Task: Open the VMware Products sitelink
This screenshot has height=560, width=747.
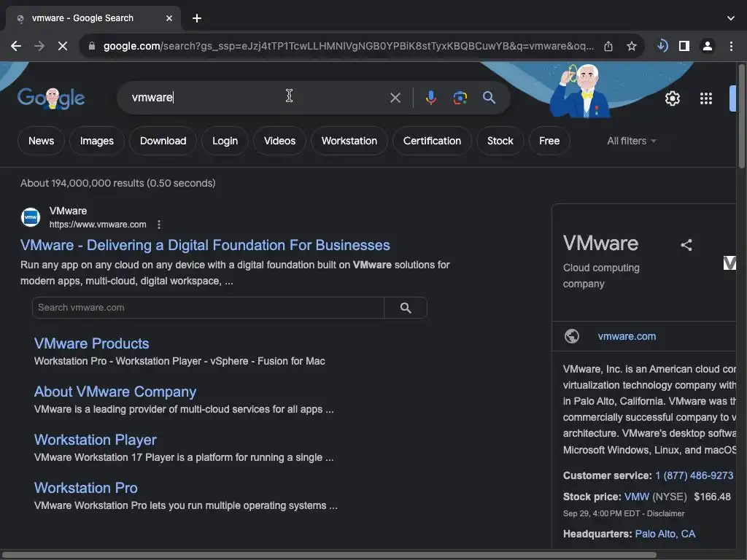Action: coord(91,343)
